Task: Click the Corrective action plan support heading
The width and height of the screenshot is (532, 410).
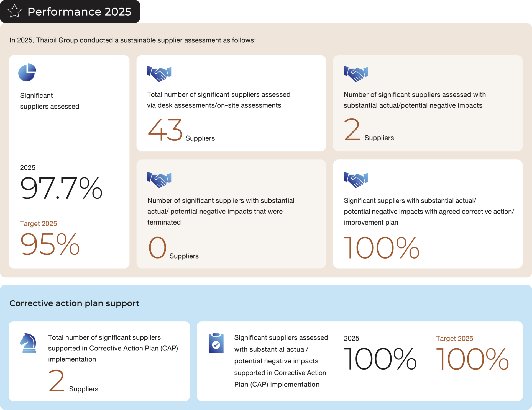Action: [74, 303]
